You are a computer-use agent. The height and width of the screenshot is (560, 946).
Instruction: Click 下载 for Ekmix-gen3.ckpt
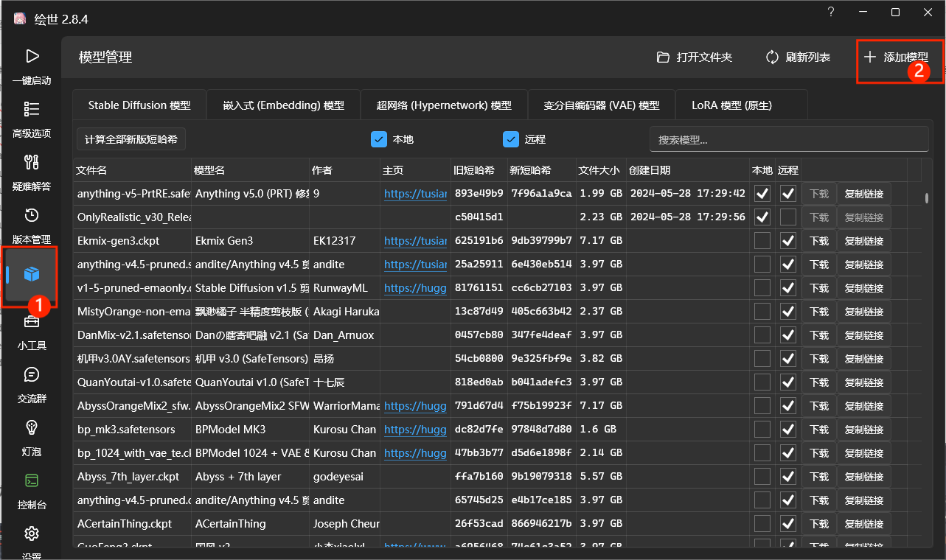(x=819, y=241)
